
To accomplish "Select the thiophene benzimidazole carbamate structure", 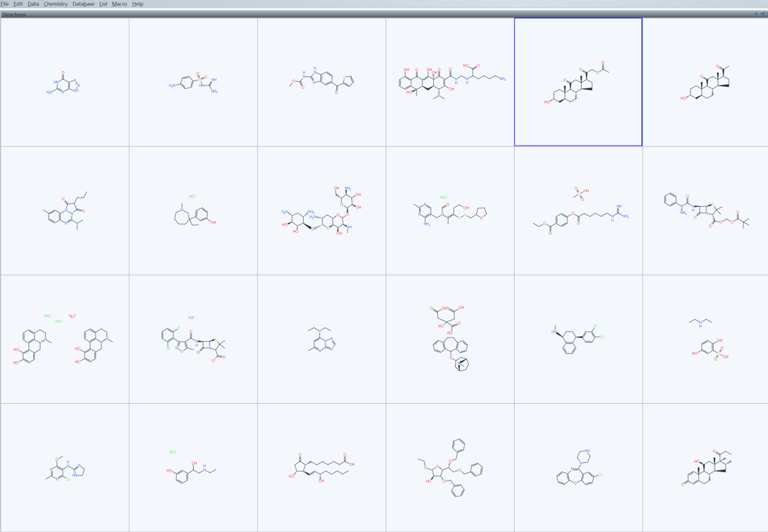I will [x=322, y=82].
